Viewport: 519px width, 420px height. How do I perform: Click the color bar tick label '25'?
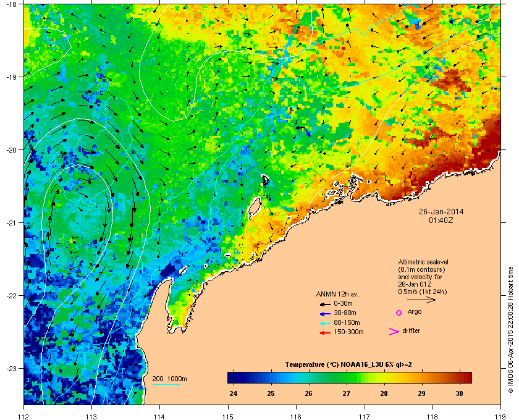(x=271, y=394)
